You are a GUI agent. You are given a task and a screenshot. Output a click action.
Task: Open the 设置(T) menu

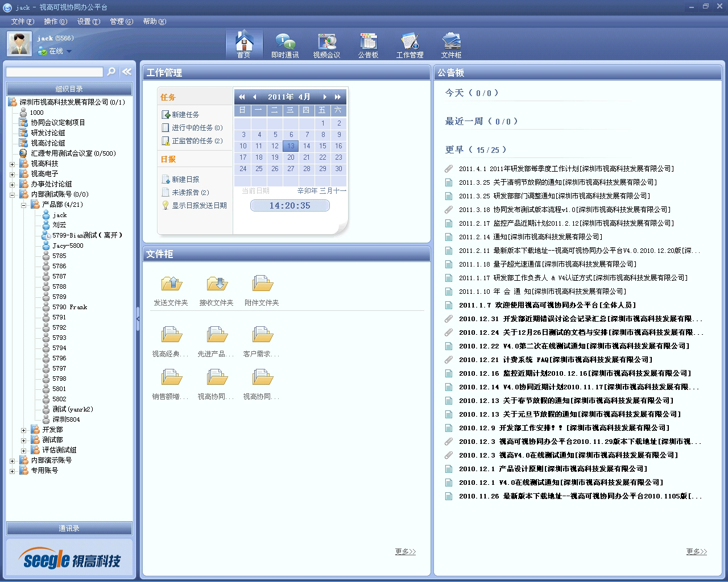tap(88, 22)
